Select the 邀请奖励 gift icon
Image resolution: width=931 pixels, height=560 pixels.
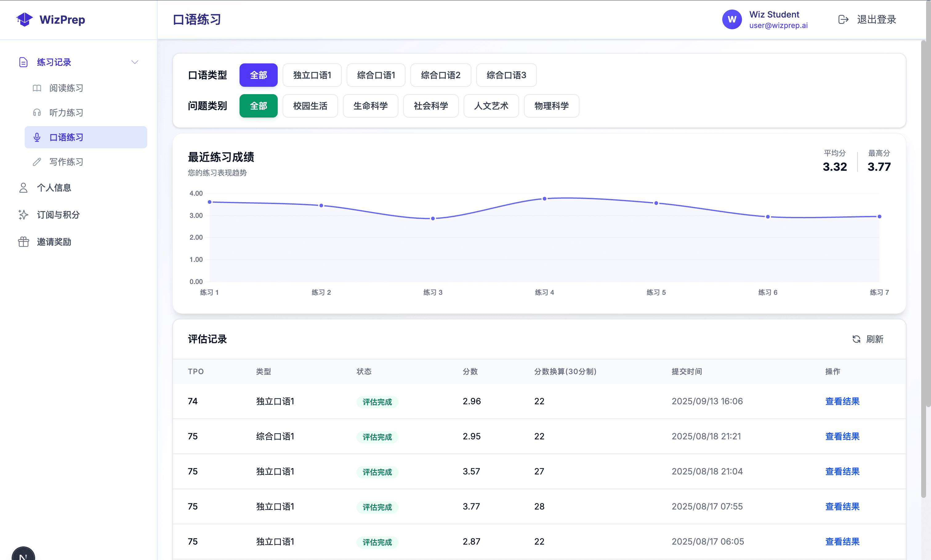[x=23, y=242]
